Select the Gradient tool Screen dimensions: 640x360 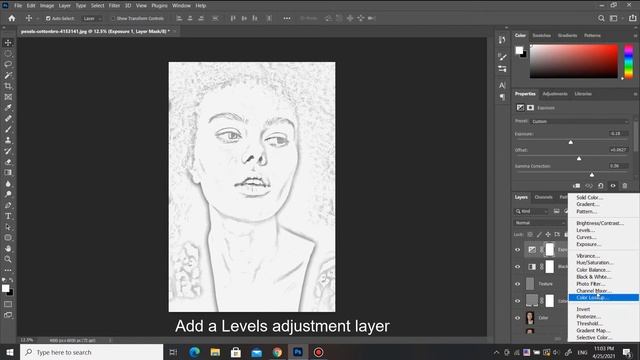coord(8,173)
